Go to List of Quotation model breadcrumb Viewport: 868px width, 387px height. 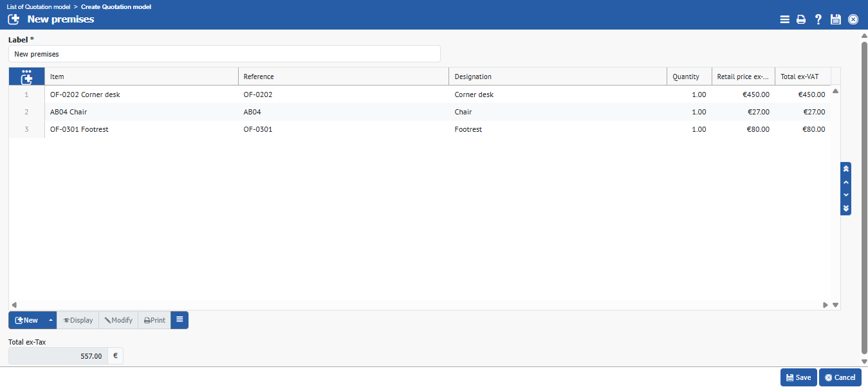pyautogui.click(x=39, y=6)
